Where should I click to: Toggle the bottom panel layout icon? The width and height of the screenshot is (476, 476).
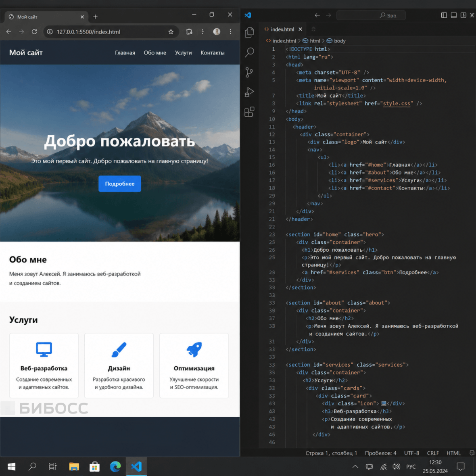[453, 15]
